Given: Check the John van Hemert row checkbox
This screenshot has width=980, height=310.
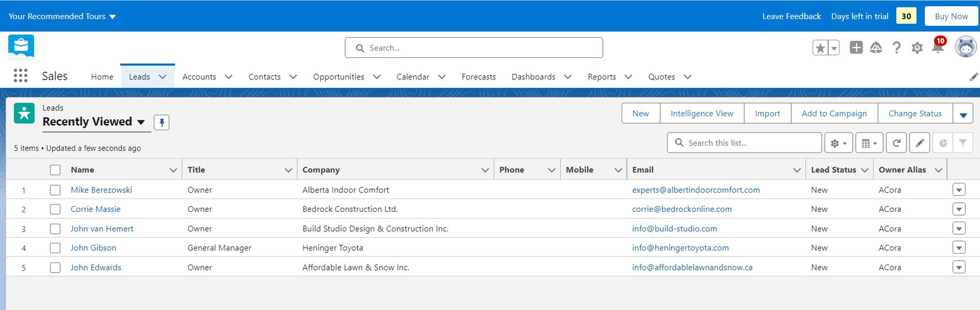Looking at the screenshot, I should tap(55, 229).
